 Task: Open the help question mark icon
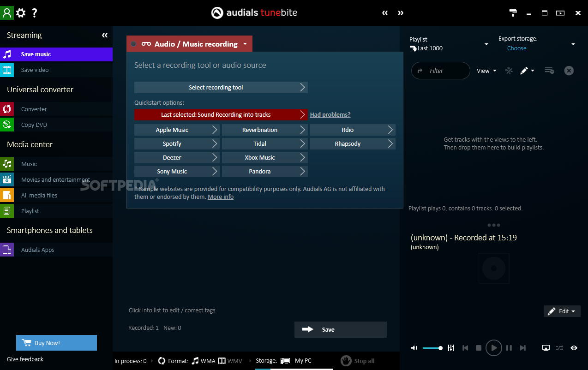pos(34,13)
